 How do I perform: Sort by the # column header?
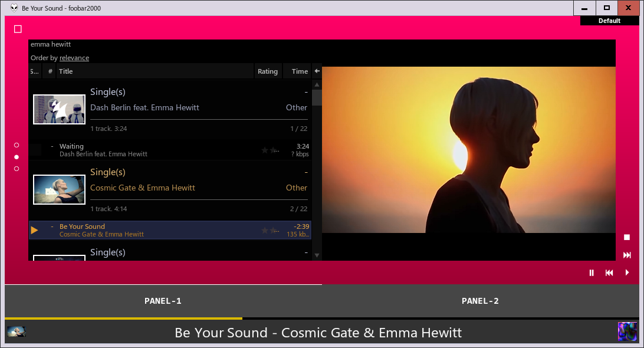click(50, 71)
